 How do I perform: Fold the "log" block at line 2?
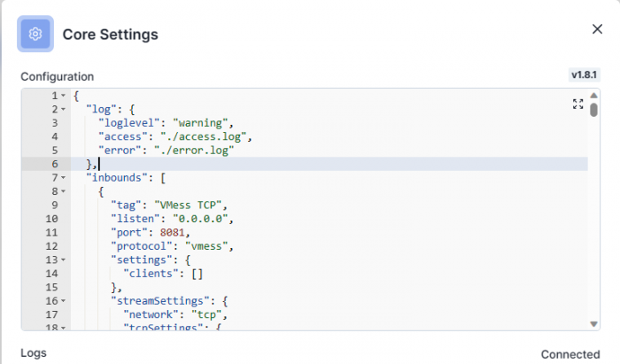coord(63,109)
